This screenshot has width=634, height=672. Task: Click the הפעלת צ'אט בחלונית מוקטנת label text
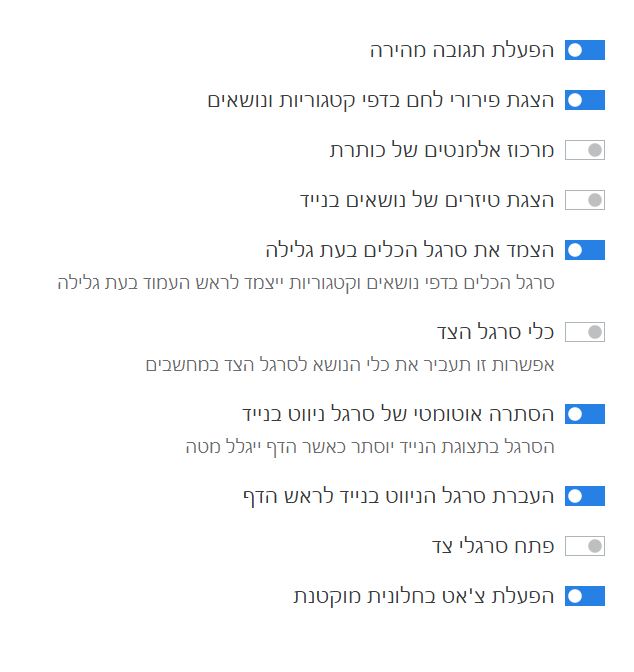click(x=423, y=596)
